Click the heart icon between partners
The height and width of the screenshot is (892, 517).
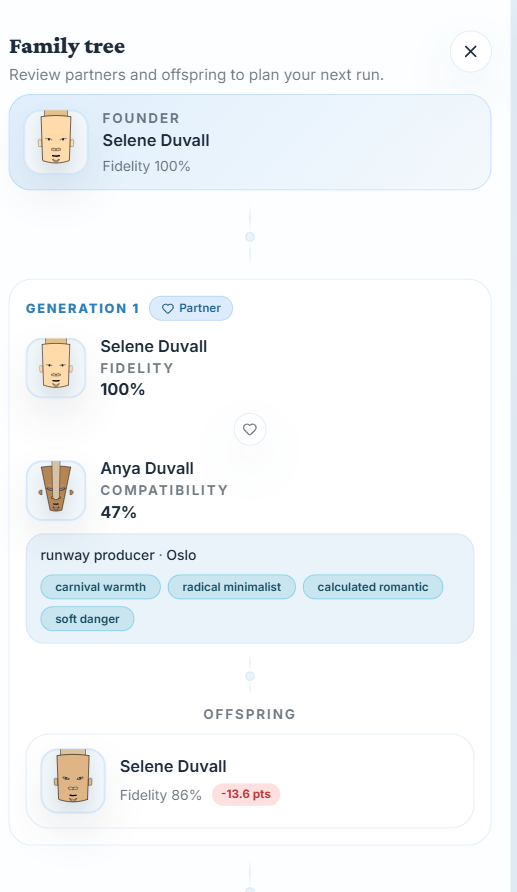point(250,430)
